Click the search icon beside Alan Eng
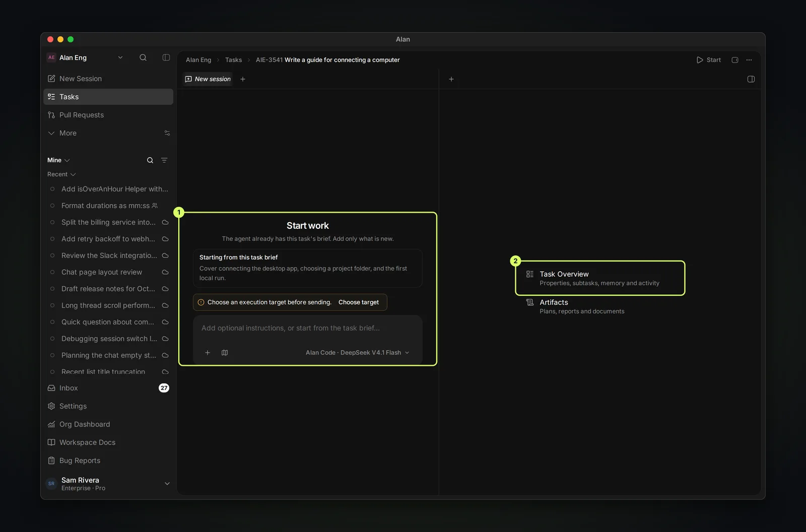 click(143, 57)
